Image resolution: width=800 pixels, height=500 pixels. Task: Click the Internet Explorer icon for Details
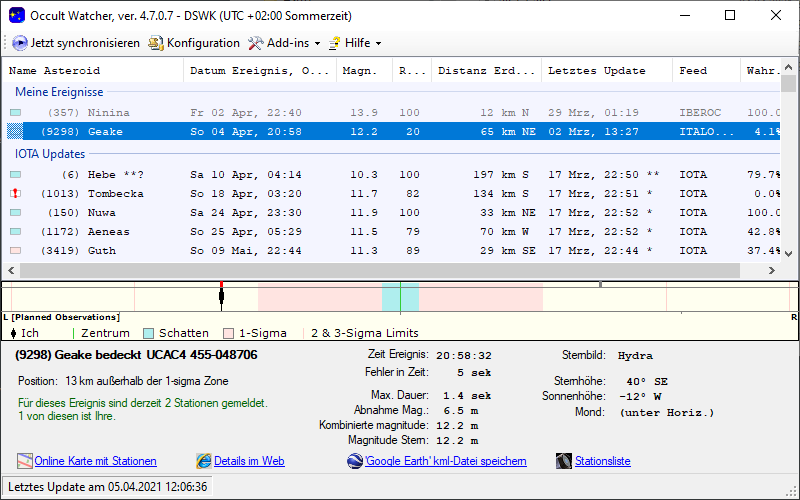pos(204,461)
